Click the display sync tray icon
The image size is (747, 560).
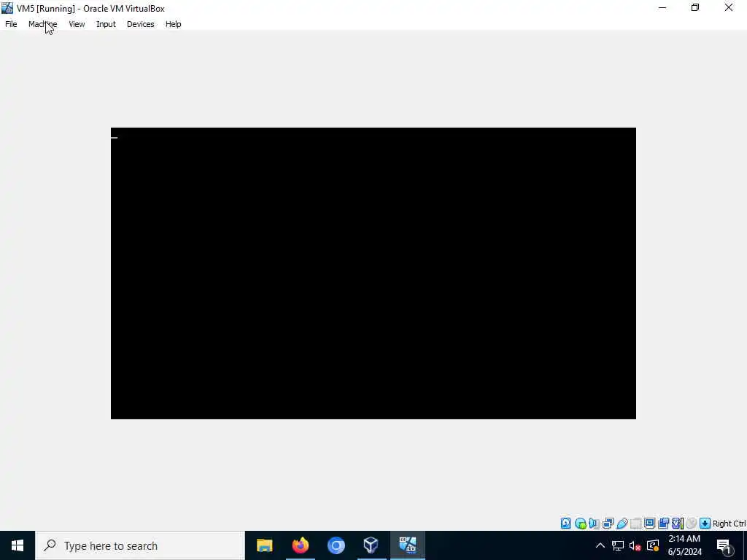pos(653,545)
